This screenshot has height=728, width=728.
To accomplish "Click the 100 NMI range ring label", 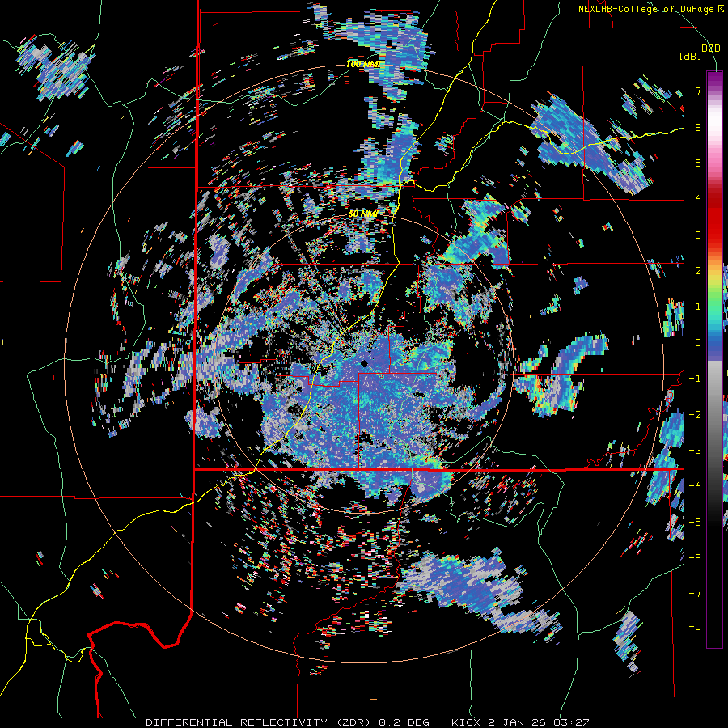I will (363, 64).
